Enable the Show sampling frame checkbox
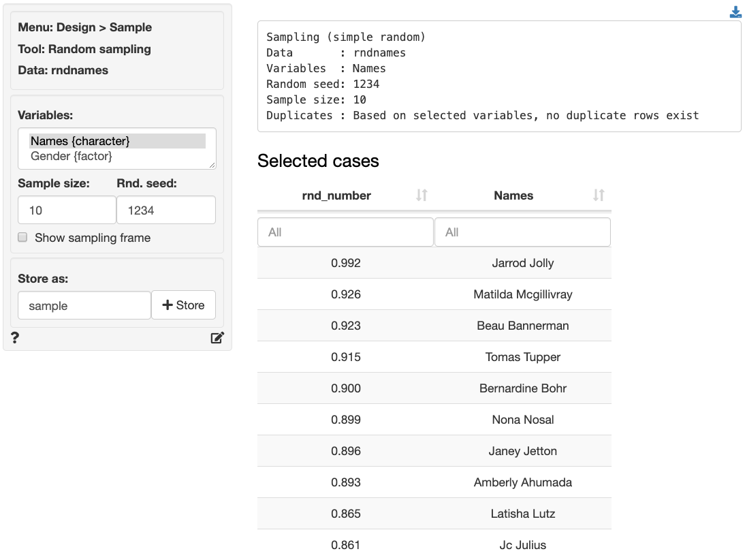Screen dimensions: 745x560 (x=22, y=238)
